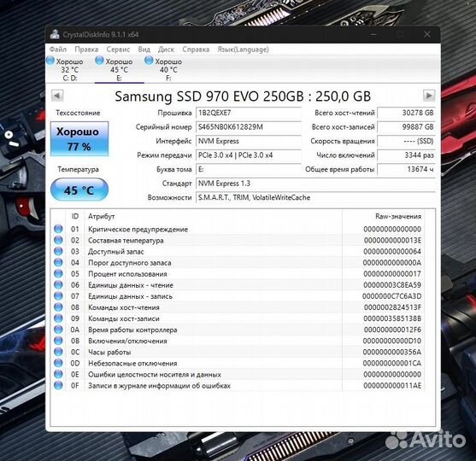Select the Процент использования row

[238, 273]
